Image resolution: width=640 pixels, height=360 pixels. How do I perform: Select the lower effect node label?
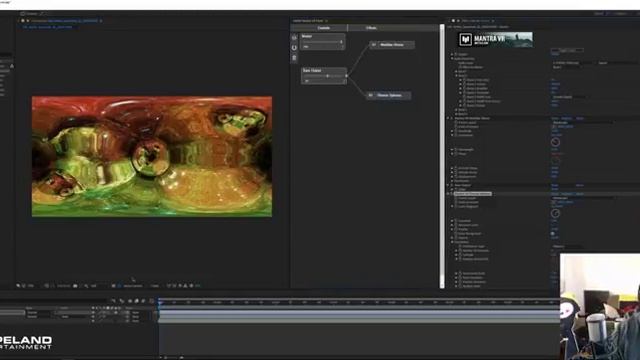[389, 95]
